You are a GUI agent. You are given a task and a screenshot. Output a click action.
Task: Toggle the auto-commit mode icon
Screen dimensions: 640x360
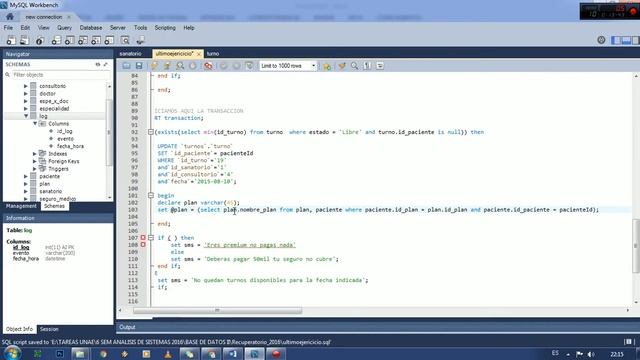point(249,66)
